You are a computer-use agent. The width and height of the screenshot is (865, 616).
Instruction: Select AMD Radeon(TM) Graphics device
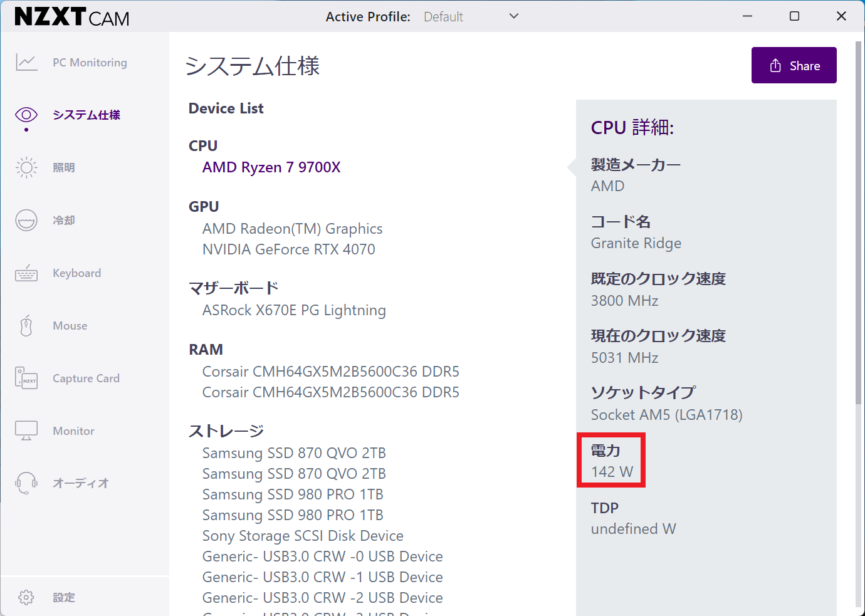coord(292,229)
